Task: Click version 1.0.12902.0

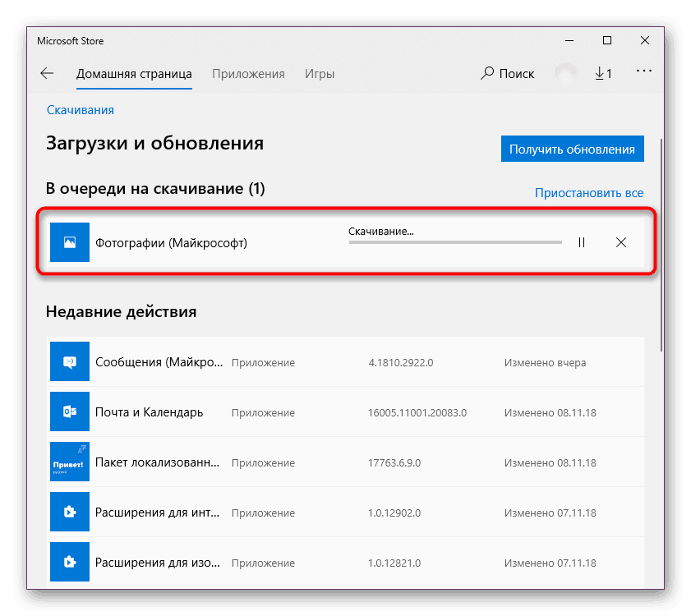Action: pos(394,513)
